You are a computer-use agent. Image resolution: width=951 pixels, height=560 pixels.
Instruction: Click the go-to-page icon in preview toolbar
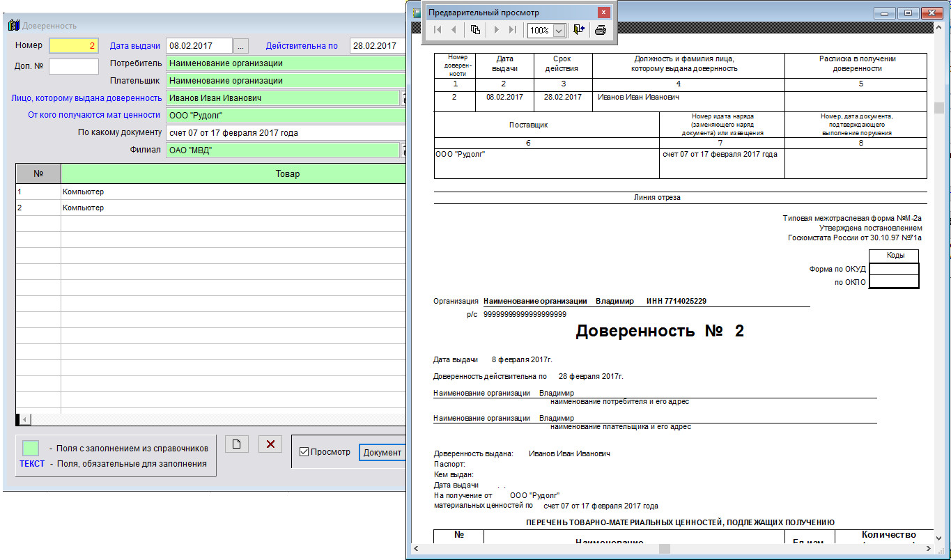pyautogui.click(x=475, y=30)
